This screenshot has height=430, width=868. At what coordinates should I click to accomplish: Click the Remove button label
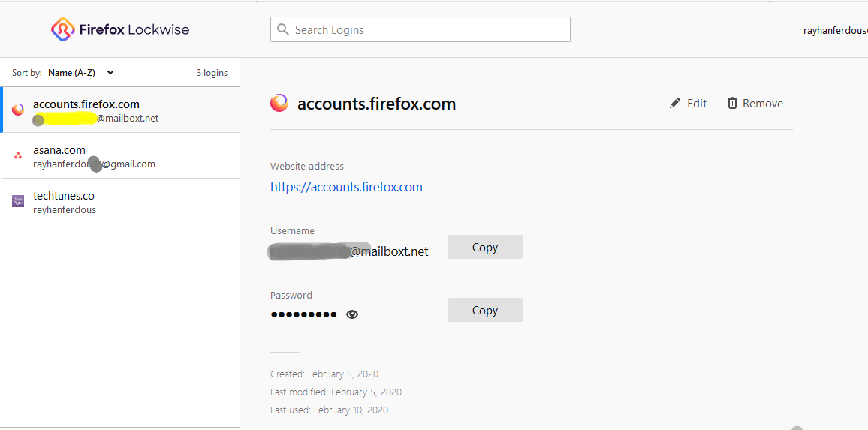click(x=762, y=104)
